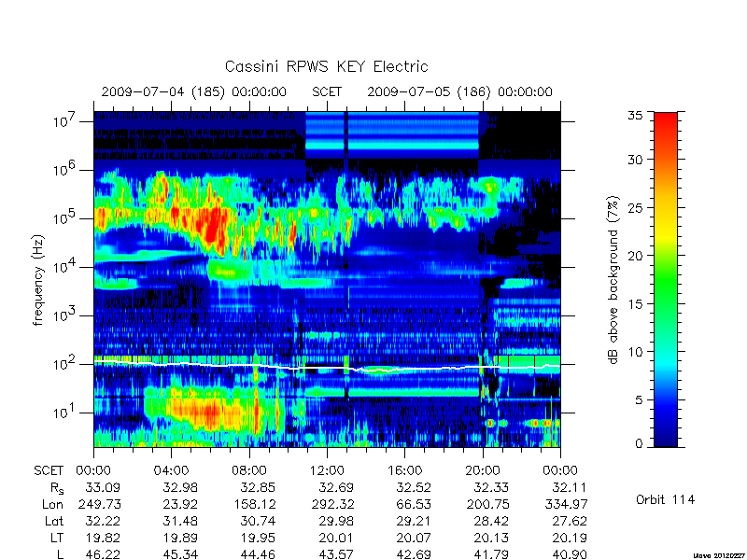Click the Rs value '32.69'
Screen dimensions: 747x560
[x=336, y=487]
